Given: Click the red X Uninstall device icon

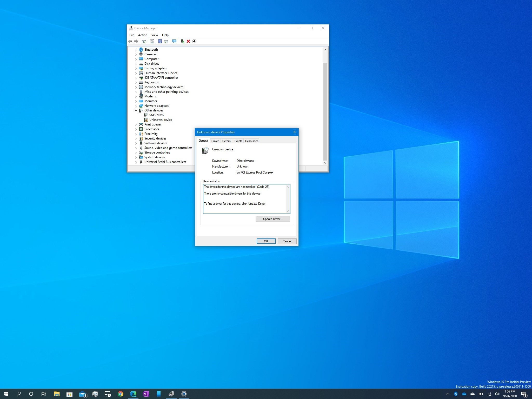Looking at the screenshot, I should [x=188, y=41].
